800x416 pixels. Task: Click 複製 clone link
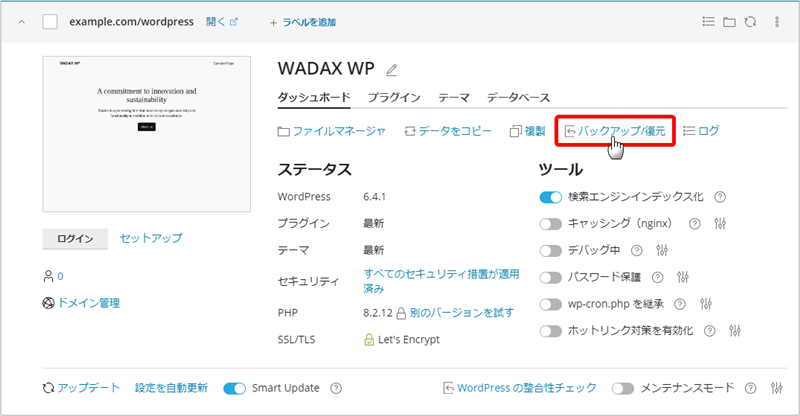pos(528,131)
